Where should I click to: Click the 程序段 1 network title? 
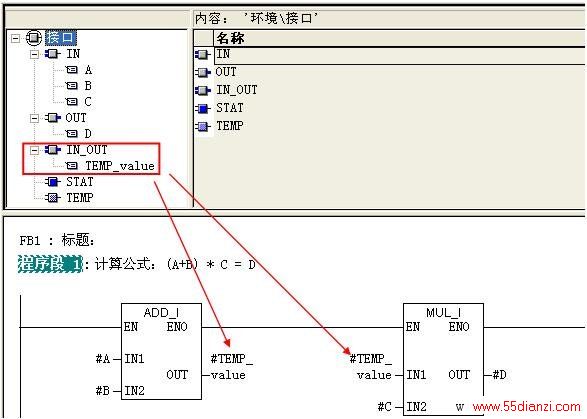50,264
